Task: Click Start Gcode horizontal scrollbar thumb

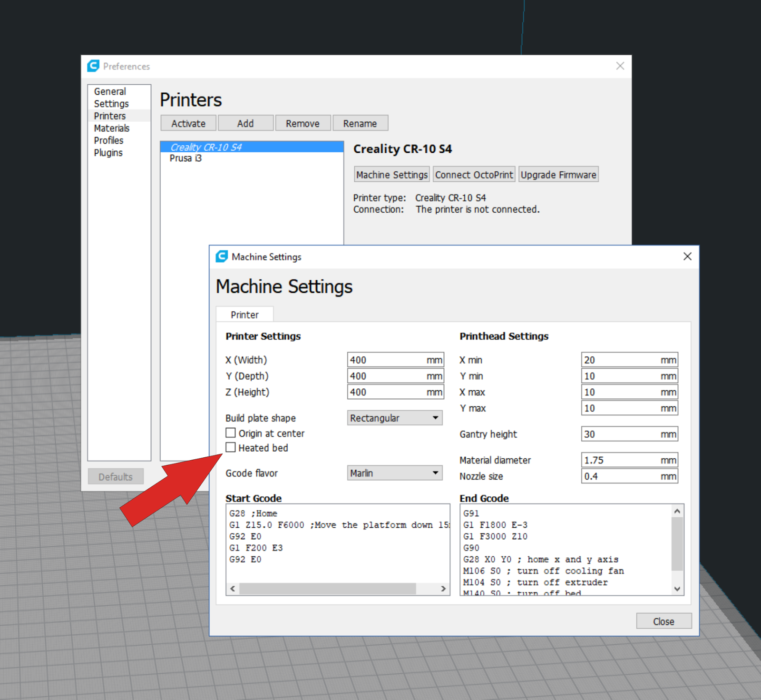Action: coord(328,589)
